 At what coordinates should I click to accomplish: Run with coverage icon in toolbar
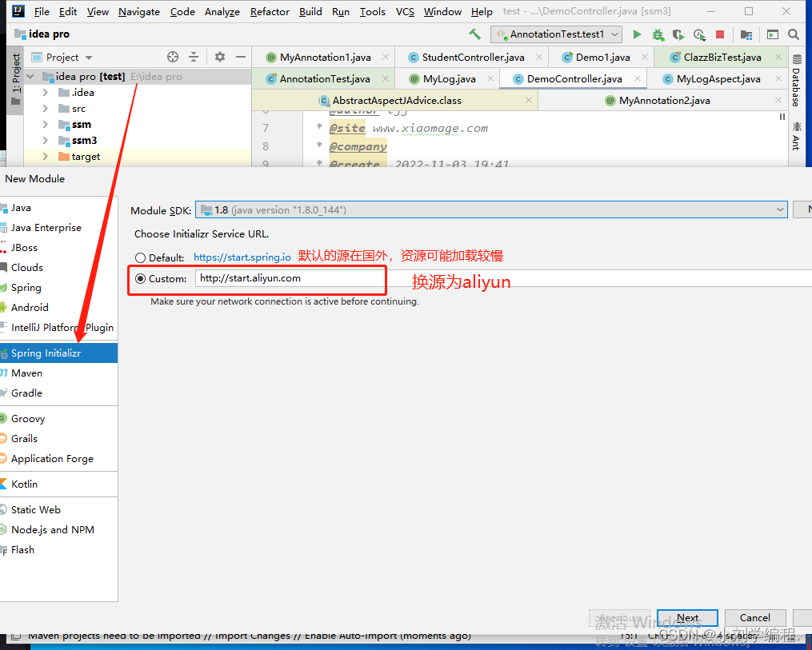678,34
